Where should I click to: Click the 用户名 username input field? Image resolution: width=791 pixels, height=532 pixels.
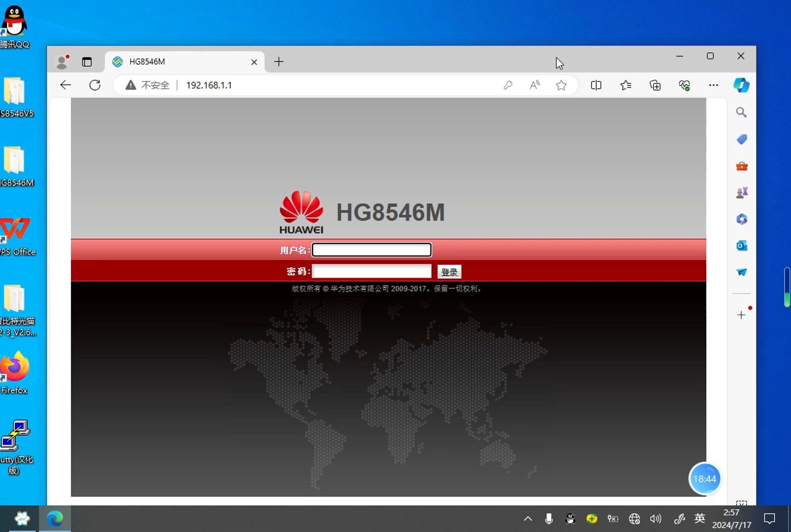[x=372, y=250]
